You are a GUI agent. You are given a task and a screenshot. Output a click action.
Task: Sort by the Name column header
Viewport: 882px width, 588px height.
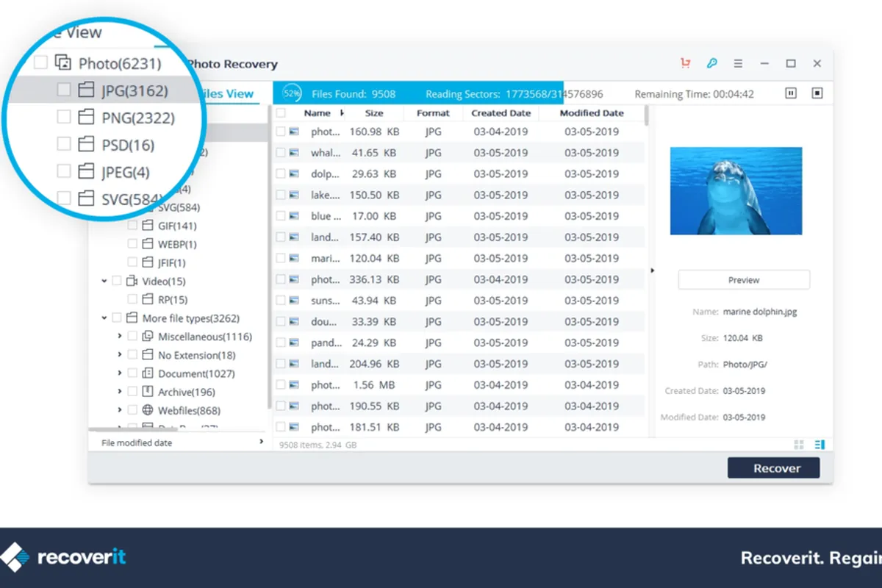(x=318, y=113)
